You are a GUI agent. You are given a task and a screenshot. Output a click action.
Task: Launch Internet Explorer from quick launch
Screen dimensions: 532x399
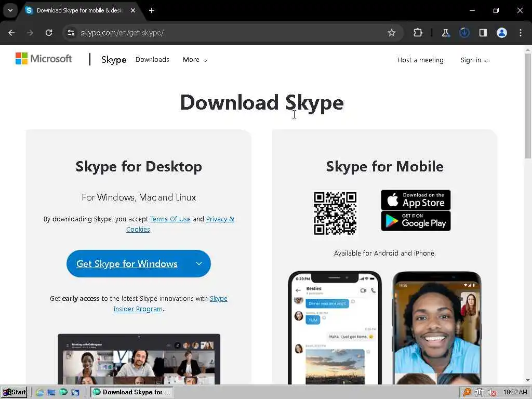39,392
